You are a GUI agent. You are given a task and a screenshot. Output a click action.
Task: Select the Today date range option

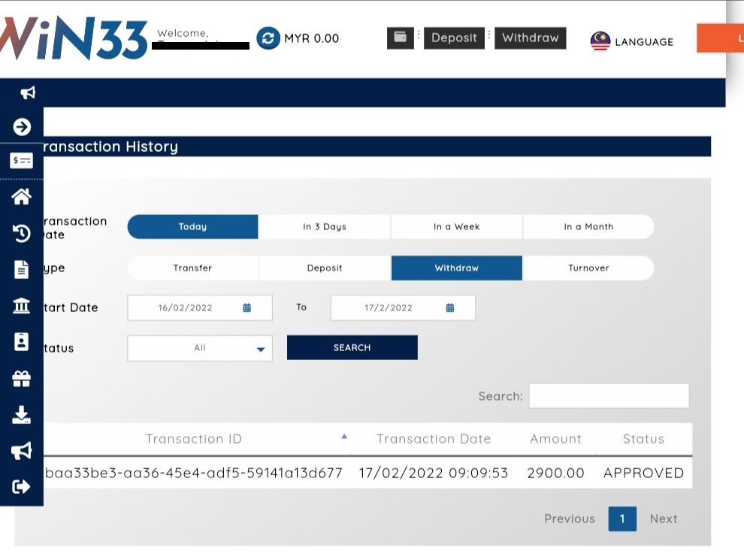point(192,227)
